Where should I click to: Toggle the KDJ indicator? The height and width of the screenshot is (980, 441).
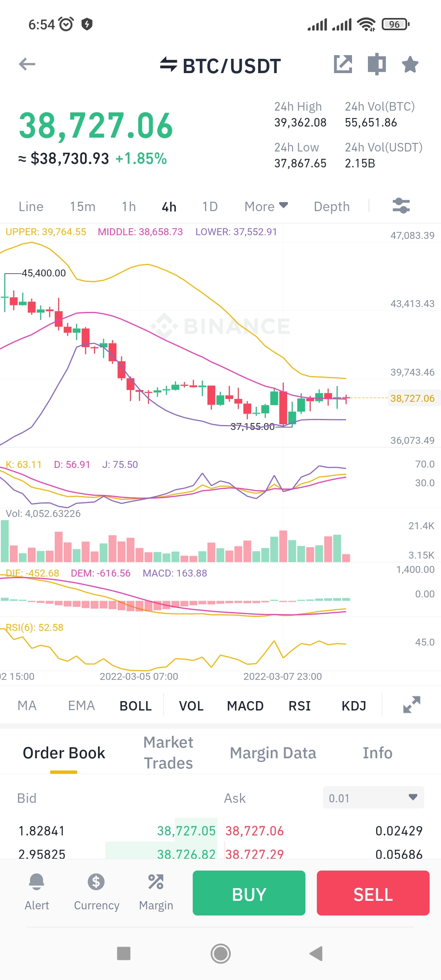click(x=354, y=706)
